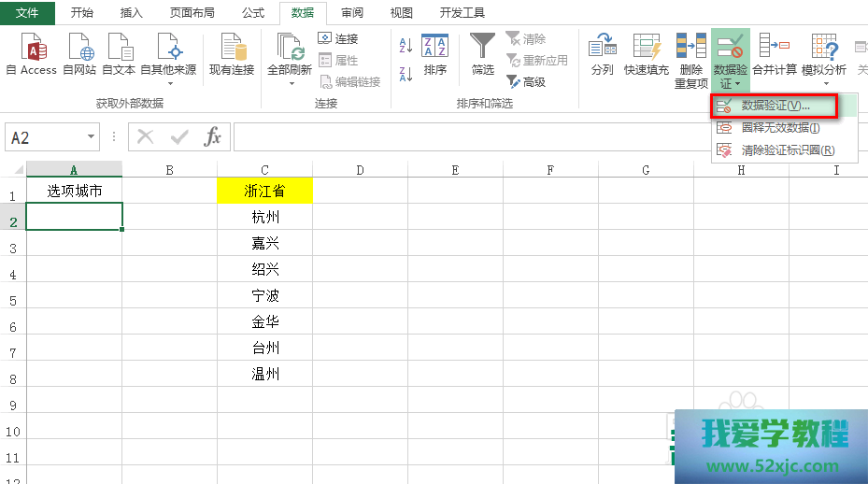This screenshot has width=868, height=484.
Task: Expand the What-If Analysis (模拟分析) dropdown
Action: [x=825, y=83]
